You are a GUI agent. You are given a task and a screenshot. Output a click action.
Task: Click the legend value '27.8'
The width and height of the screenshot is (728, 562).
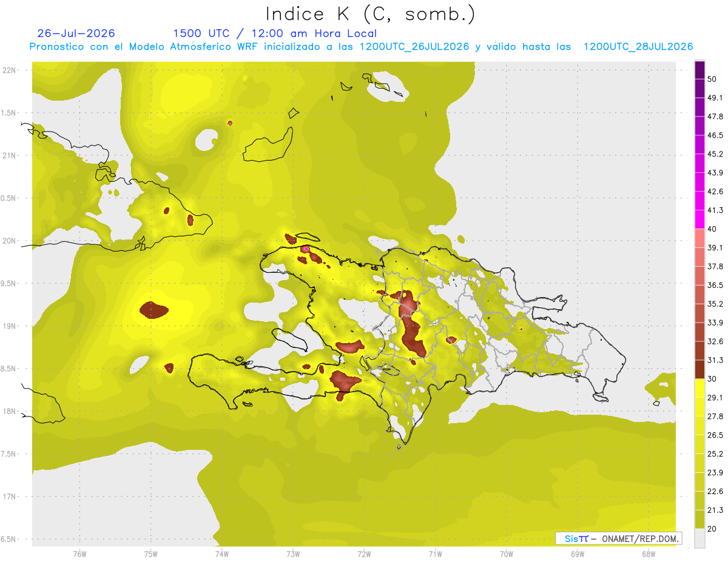[715, 416]
